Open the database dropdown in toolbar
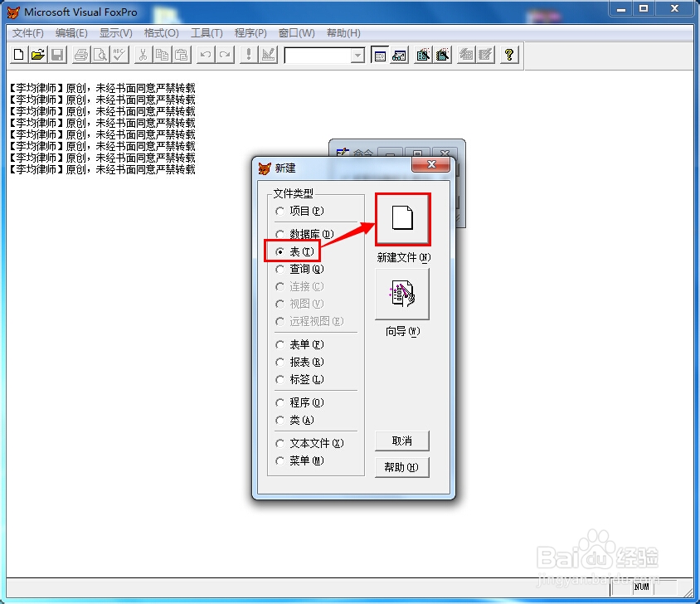This screenshot has width=700, height=604. 357,56
